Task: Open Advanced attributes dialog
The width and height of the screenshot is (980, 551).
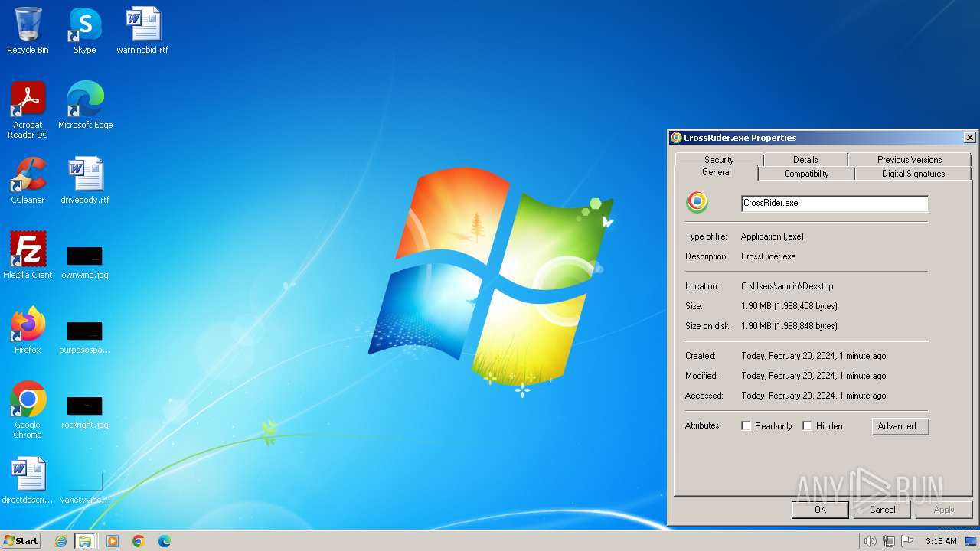Action: [900, 426]
